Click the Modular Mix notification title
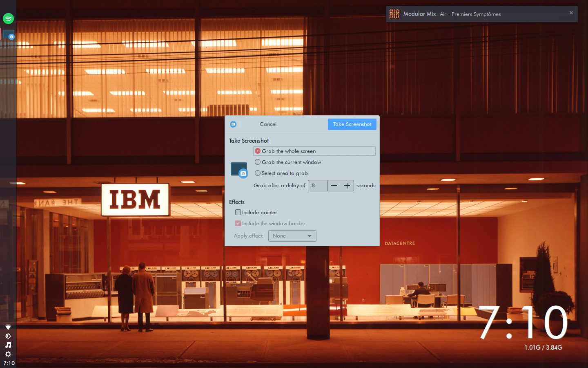 coord(419,14)
